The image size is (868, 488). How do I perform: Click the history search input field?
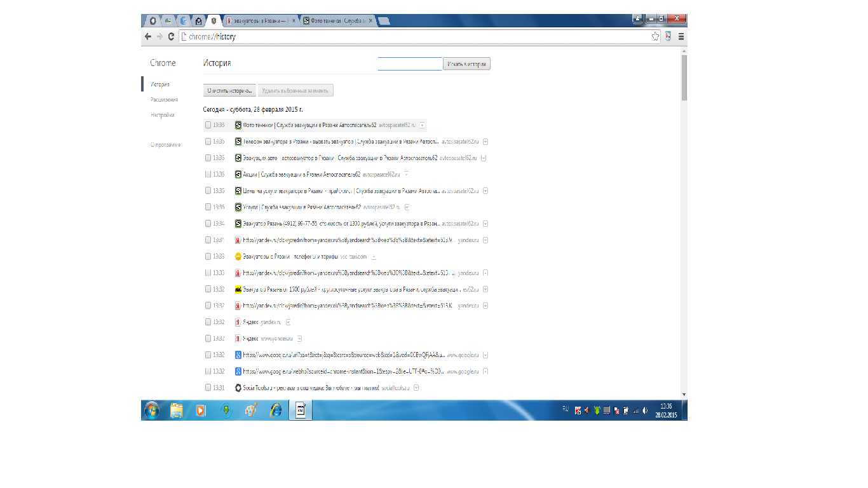(x=410, y=64)
